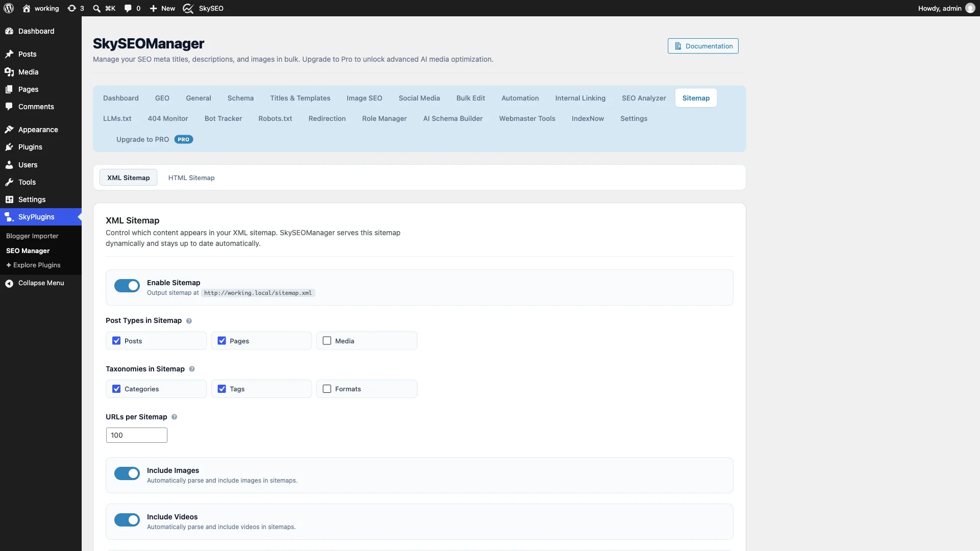This screenshot has height=551, width=980.
Task: Open Posts via pin icon in sidebar
Action: point(9,54)
